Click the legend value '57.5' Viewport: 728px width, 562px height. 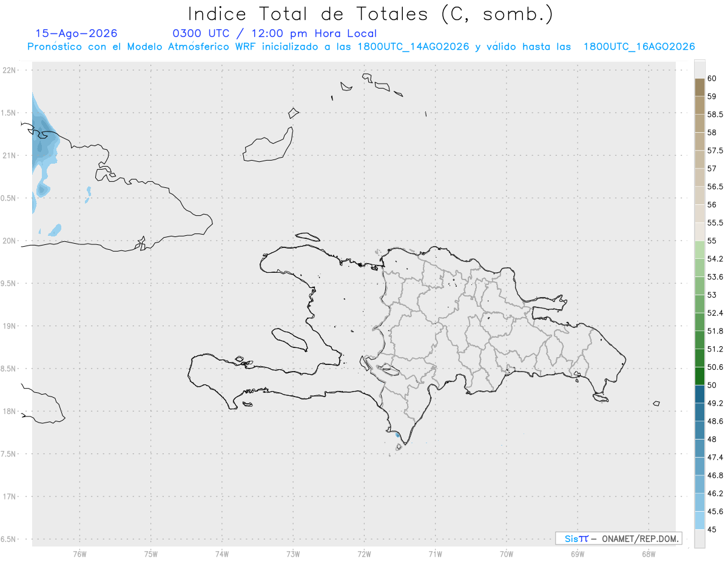coord(715,151)
